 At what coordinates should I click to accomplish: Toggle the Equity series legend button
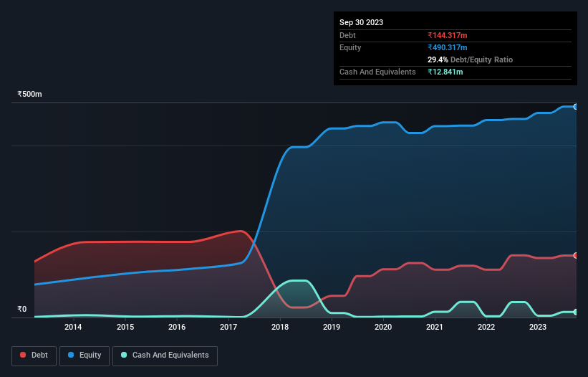85,355
